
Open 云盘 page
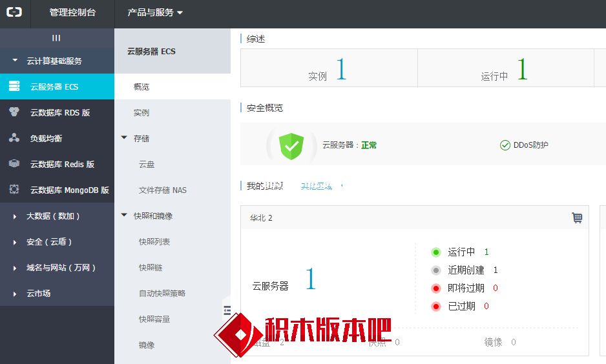click(147, 164)
